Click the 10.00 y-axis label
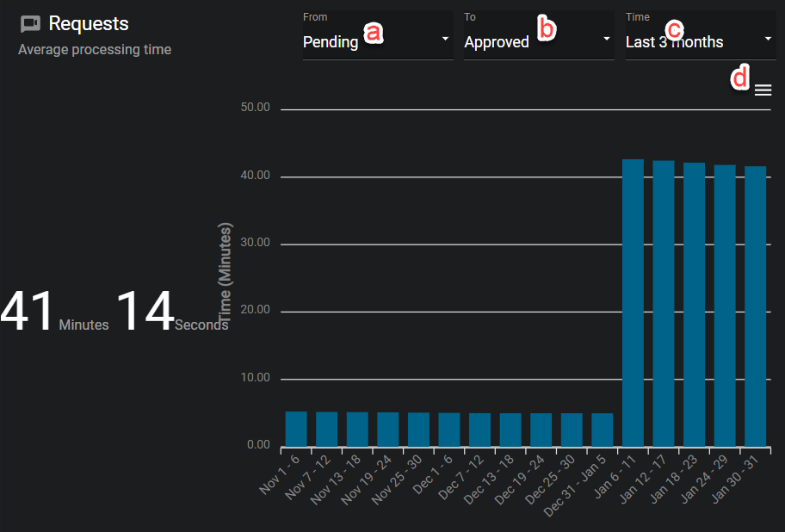The width and height of the screenshot is (785, 532). tap(256, 377)
